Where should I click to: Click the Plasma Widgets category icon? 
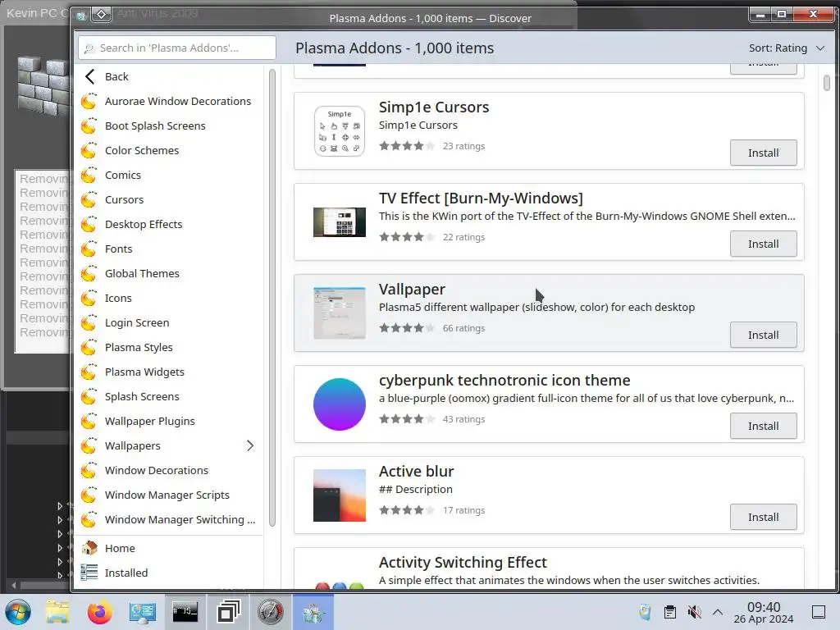click(89, 372)
